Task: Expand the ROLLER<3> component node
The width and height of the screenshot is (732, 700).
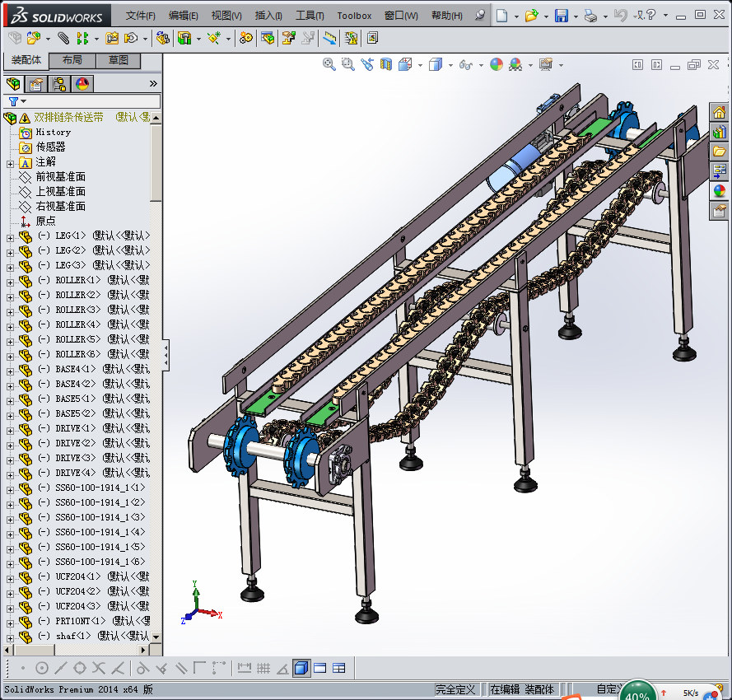Action: [10, 312]
